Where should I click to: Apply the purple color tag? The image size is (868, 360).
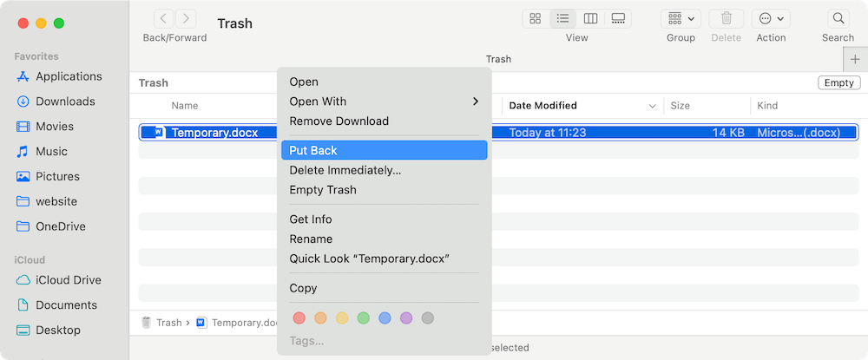pos(406,318)
